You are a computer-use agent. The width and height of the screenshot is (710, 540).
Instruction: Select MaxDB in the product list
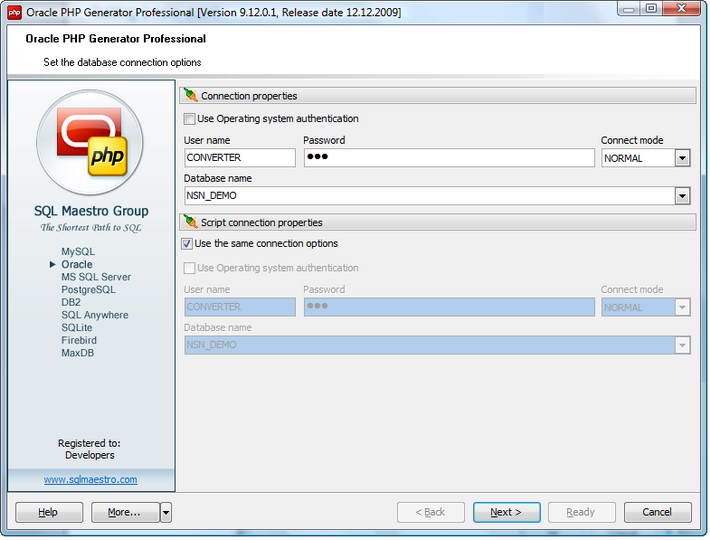tap(77, 353)
